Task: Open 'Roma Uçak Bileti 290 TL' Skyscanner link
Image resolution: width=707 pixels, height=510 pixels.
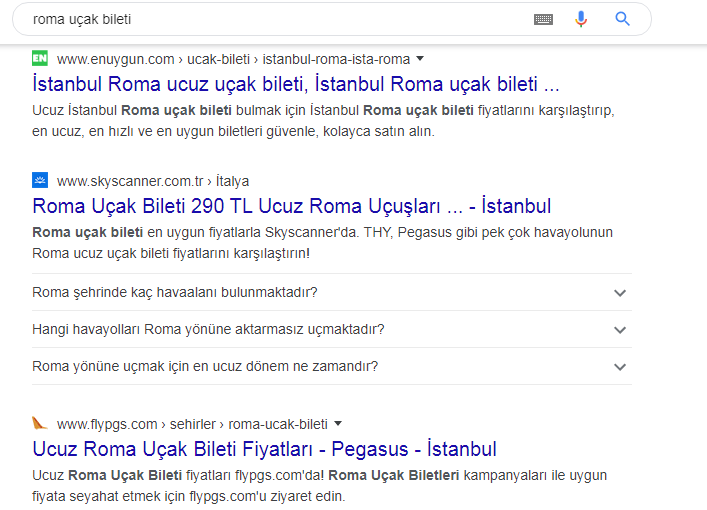Action: (x=292, y=206)
